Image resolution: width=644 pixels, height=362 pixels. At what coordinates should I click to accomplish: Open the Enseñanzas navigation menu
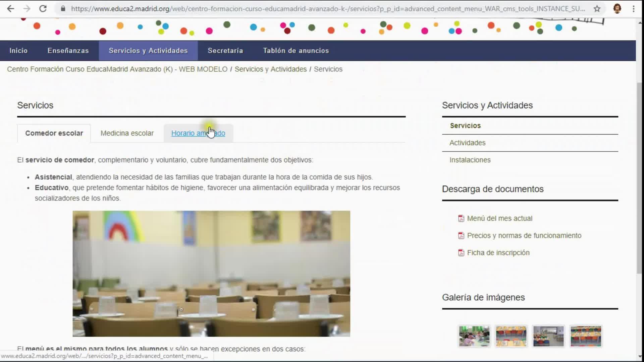pyautogui.click(x=68, y=51)
